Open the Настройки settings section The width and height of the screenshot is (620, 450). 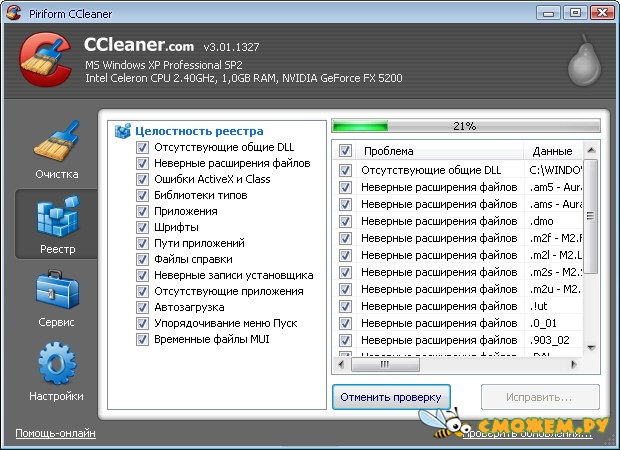[x=57, y=372]
